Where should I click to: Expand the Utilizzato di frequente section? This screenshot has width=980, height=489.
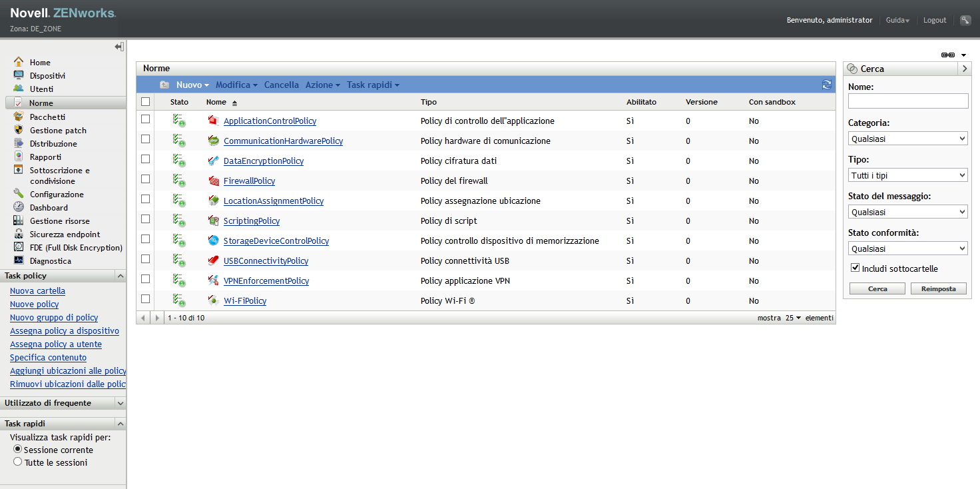click(x=121, y=403)
